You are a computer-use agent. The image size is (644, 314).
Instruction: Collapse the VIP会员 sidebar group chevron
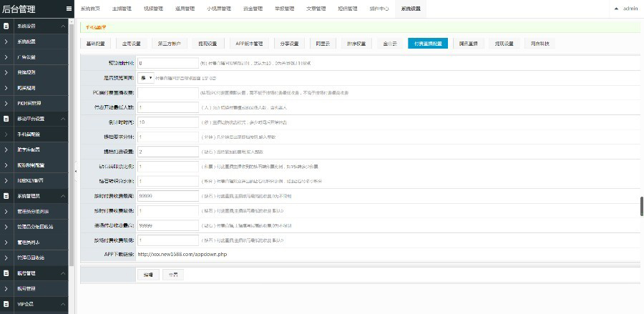(x=63, y=304)
